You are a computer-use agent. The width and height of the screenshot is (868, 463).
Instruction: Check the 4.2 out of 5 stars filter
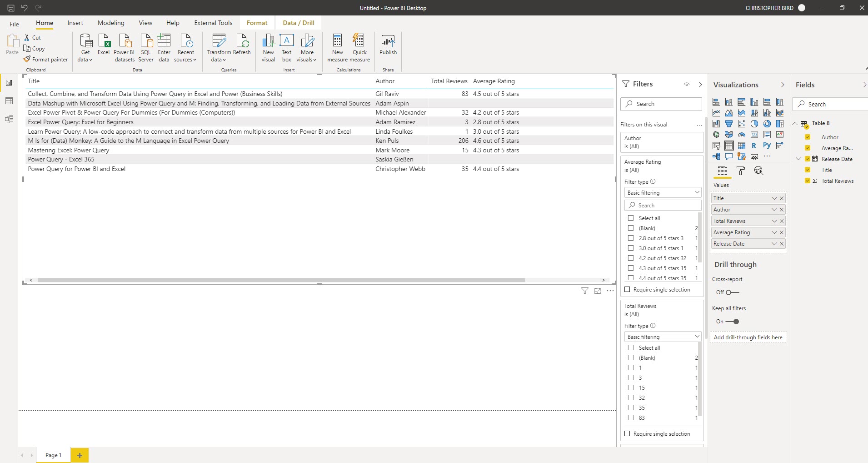click(x=631, y=258)
